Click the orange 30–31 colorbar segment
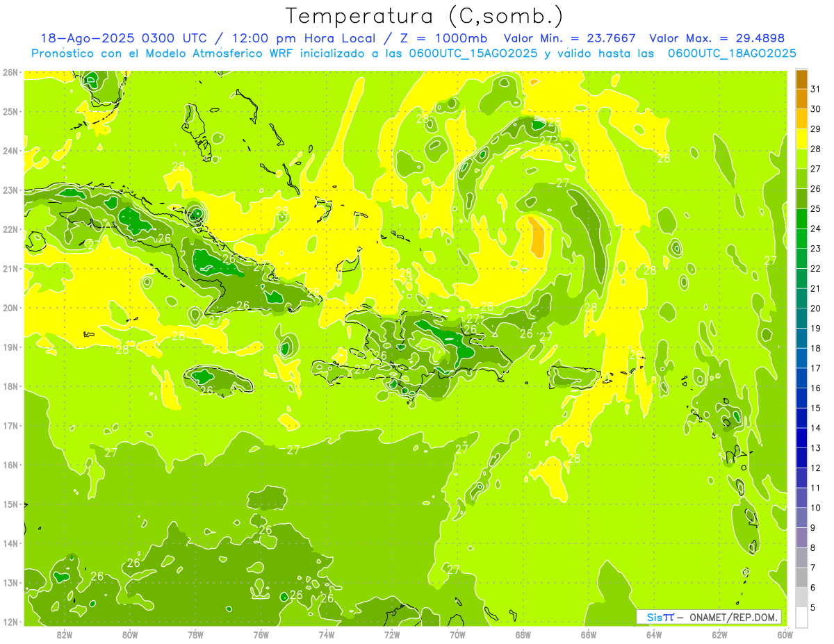The width and height of the screenshot is (834, 644). [801, 99]
